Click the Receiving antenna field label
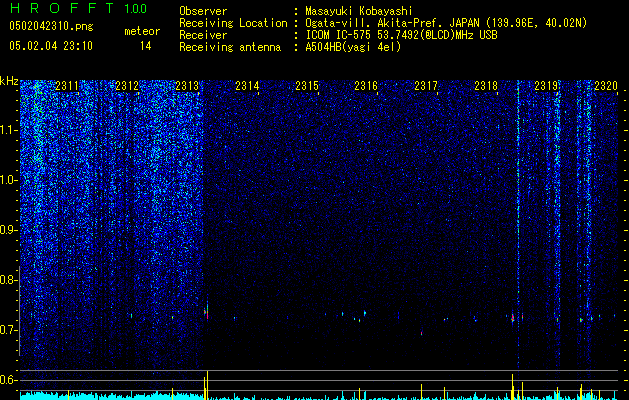 tap(230, 47)
